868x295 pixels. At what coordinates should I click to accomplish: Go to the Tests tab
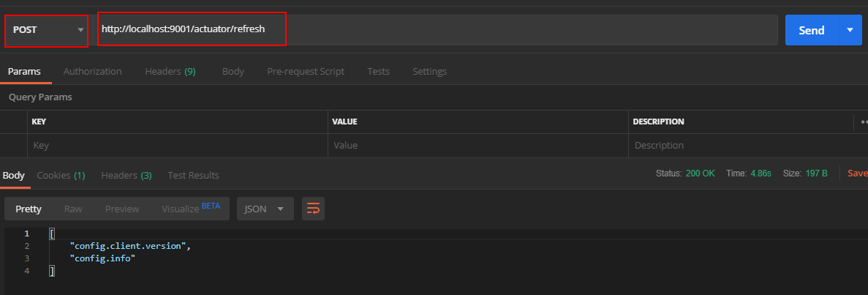pos(378,71)
